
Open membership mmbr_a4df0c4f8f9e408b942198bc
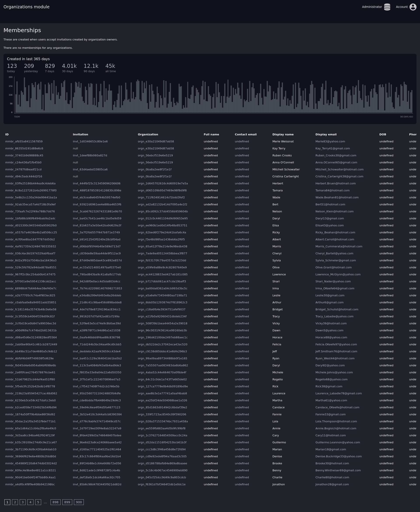coord(30,484)
